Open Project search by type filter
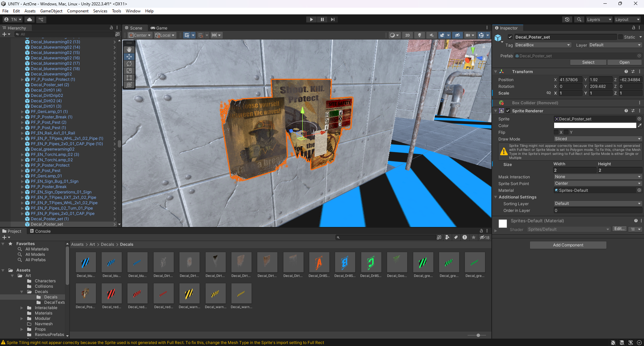This screenshot has width=644, height=346. pos(447,237)
